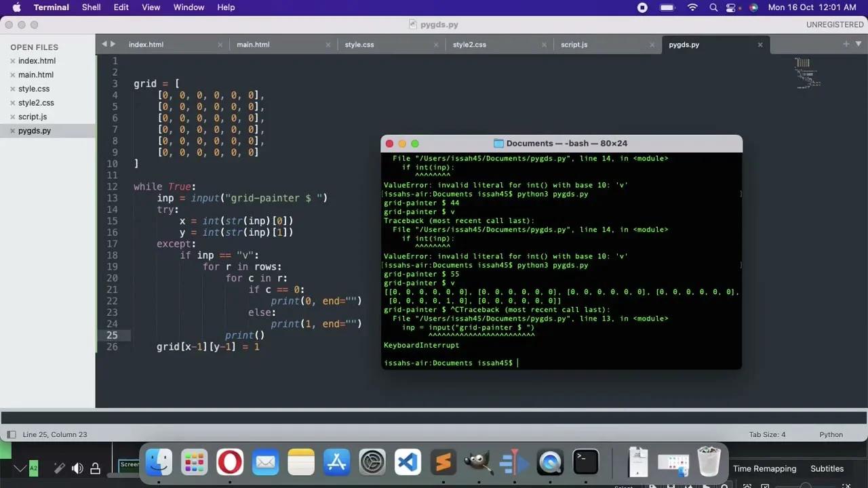868x488 pixels.
Task: Open script.js from the sidebar file list
Action: pos(33,117)
